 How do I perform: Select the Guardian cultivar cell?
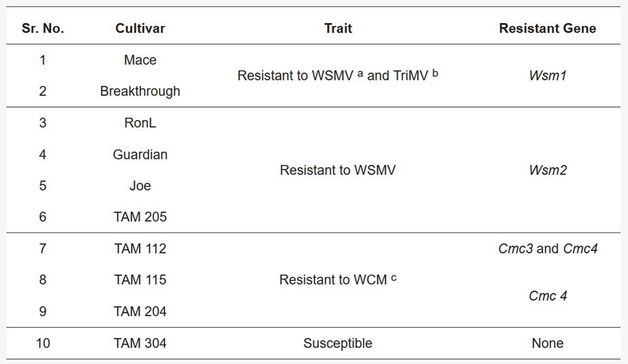(140, 155)
